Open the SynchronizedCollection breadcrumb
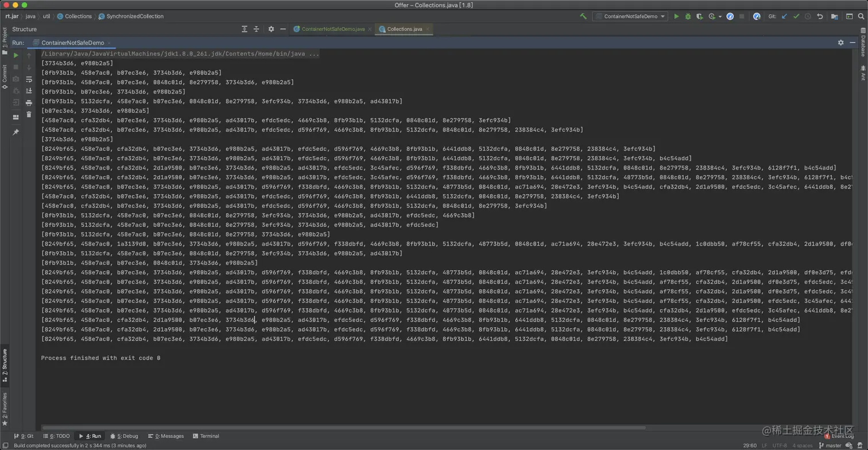The height and width of the screenshot is (450, 868). 131,17
